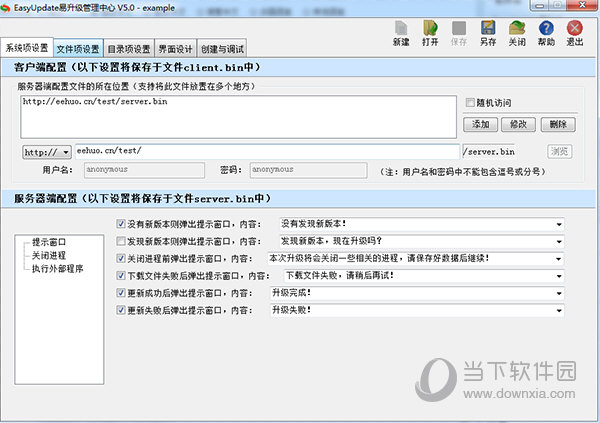Click the 保存 (Save) toolbar icon
This screenshot has width=600, height=423.
tap(459, 33)
